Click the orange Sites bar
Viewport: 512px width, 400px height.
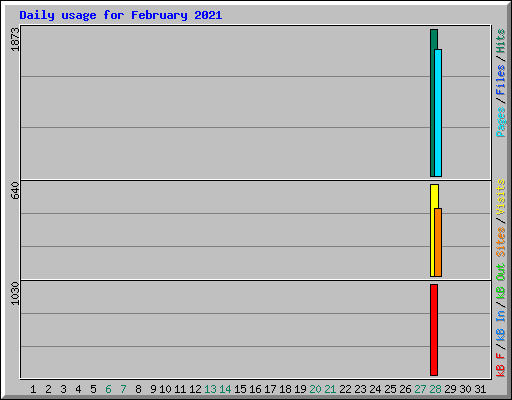tap(438, 242)
